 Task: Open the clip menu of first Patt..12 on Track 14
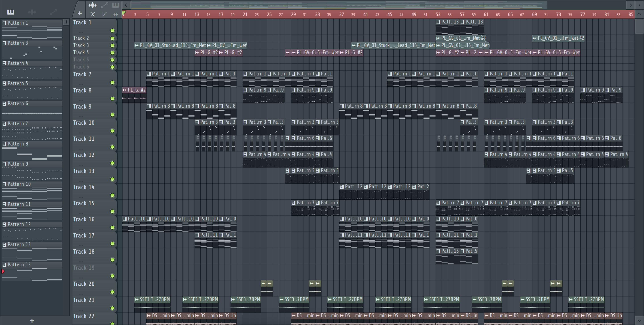(x=342, y=187)
